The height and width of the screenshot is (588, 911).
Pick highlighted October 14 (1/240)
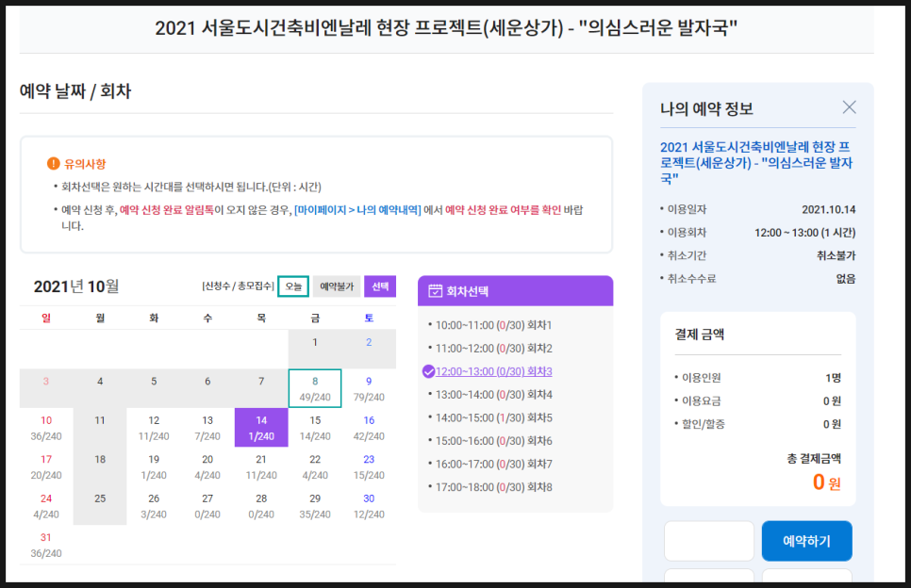[x=261, y=428]
